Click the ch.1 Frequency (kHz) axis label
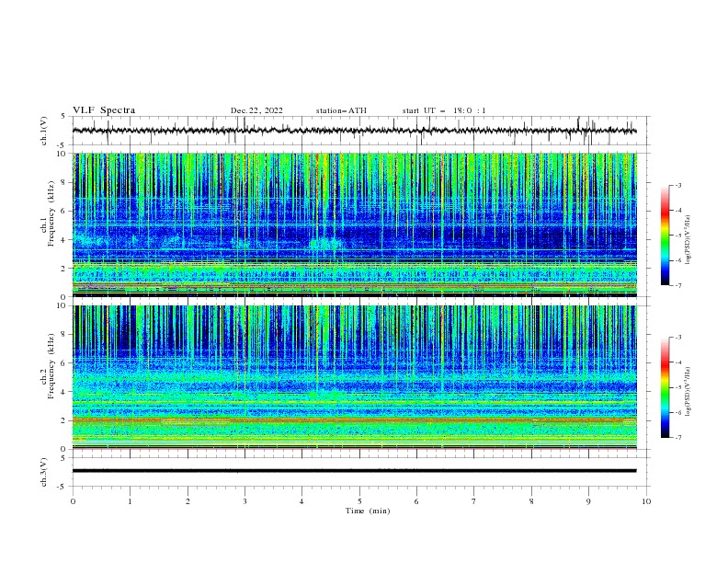728x563 pixels. coord(48,213)
